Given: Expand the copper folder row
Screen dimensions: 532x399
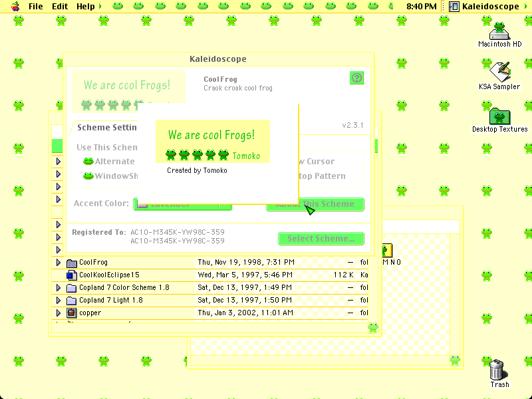Looking at the screenshot, I should 59,313.
